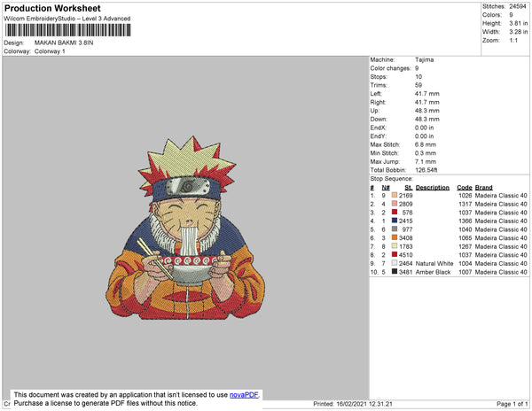Image resolution: width=532 pixels, height=411 pixels.
Task: Click the Stops value '10'
Action: click(419, 77)
